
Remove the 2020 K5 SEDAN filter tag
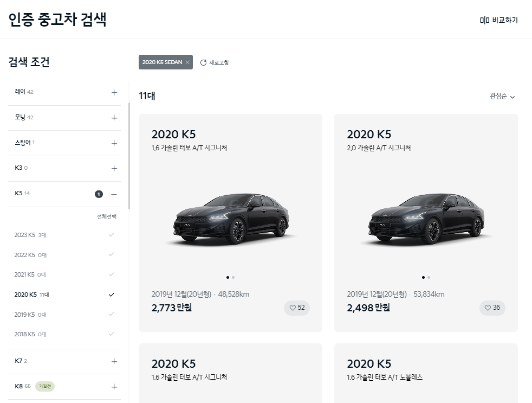[x=187, y=62]
